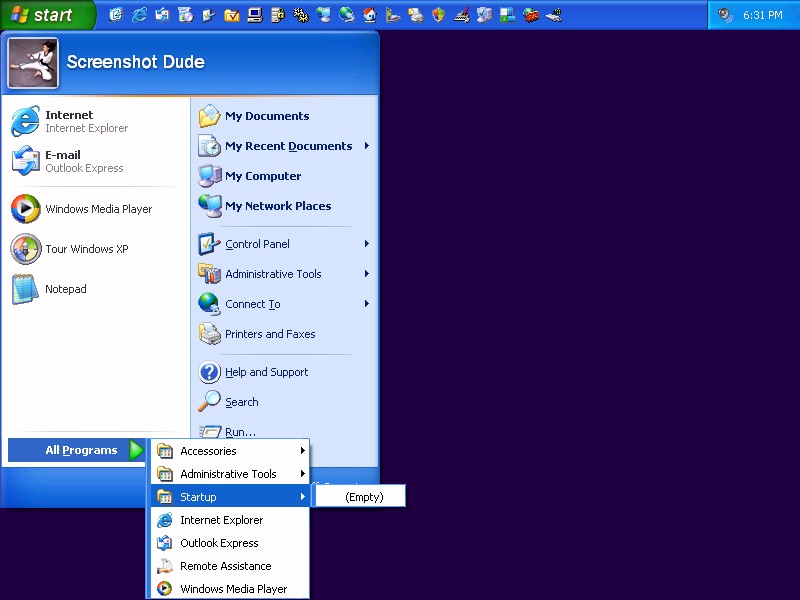Image resolution: width=800 pixels, height=600 pixels.
Task: Open My Computer
Action: [x=262, y=176]
